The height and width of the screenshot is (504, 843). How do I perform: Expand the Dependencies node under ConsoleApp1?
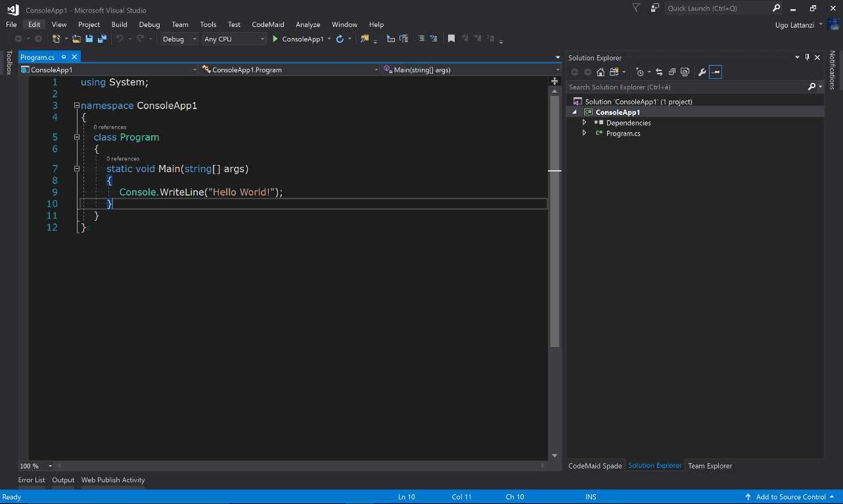(x=584, y=122)
